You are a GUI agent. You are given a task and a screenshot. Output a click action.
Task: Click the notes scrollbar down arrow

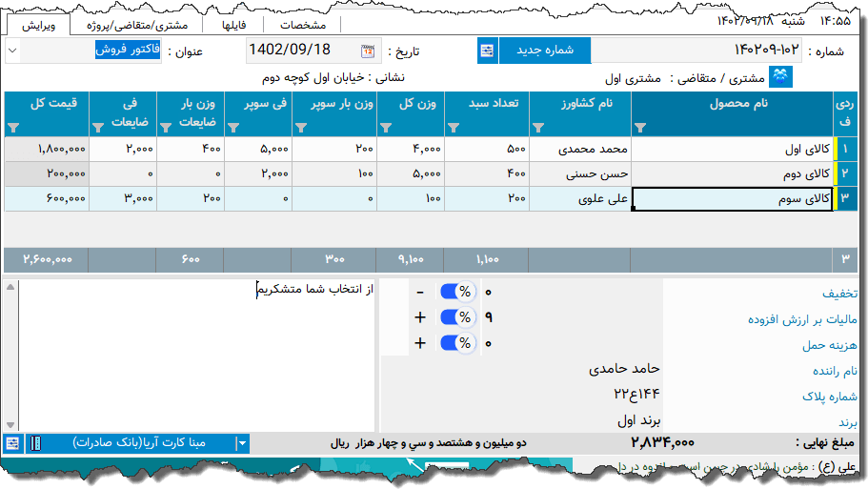click(10, 425)
